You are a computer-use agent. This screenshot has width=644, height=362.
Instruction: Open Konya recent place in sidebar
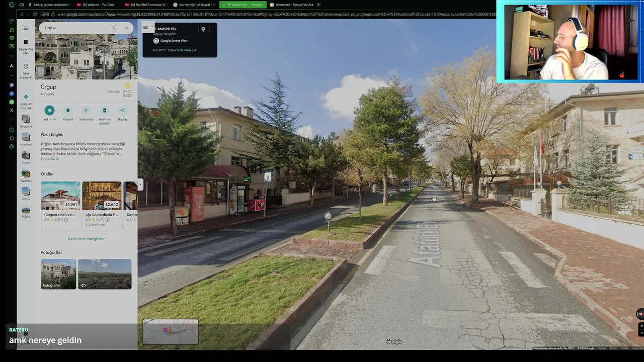pos(26,157)
